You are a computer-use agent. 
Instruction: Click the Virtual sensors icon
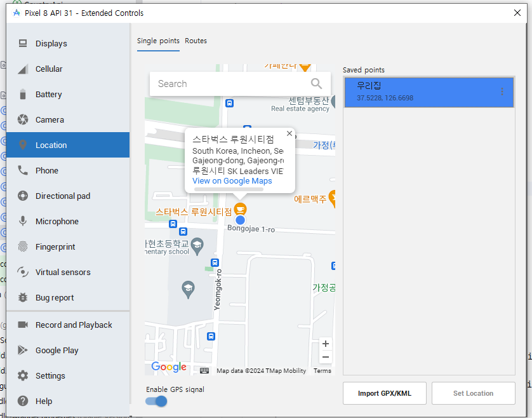pyautogui.click(x=23, y=272)
